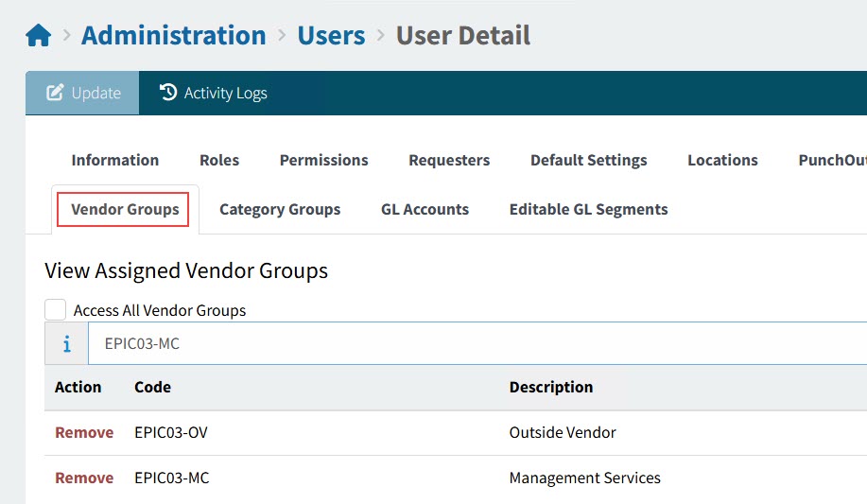Switch to the Requesters tab

pyautogui.click(x=449, y=160)
